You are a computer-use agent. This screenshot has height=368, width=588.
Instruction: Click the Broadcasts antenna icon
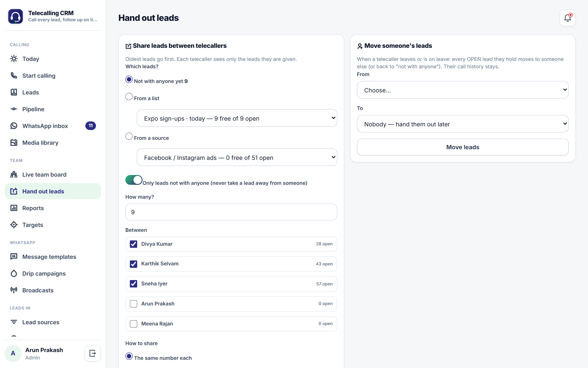[14, 290]
